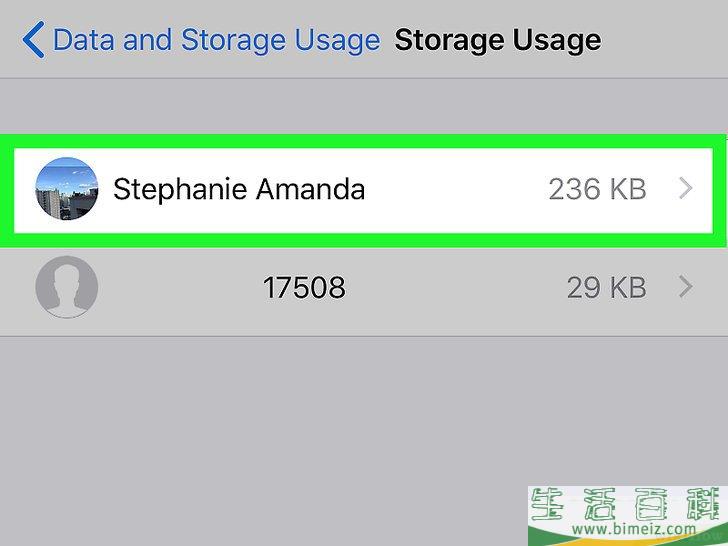
Task: Tap the blue back chevron icon
Action: (x=33, y=39)
